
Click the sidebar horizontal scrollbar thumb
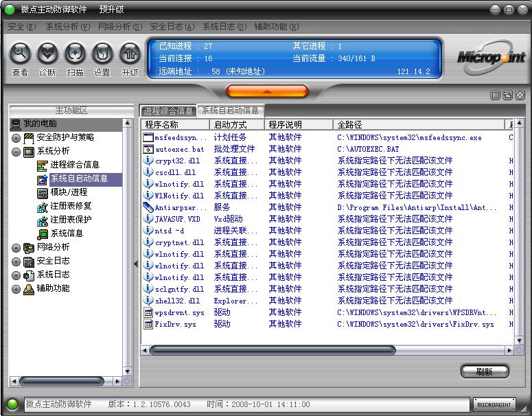pyautogui.click(x=61, y=381)
